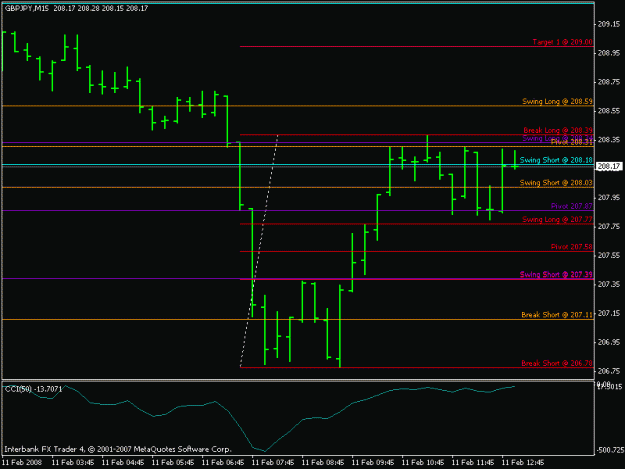The image size is (625, 469).
Task: Select the Swing Short @ 208.03 label
Action: 556,182
